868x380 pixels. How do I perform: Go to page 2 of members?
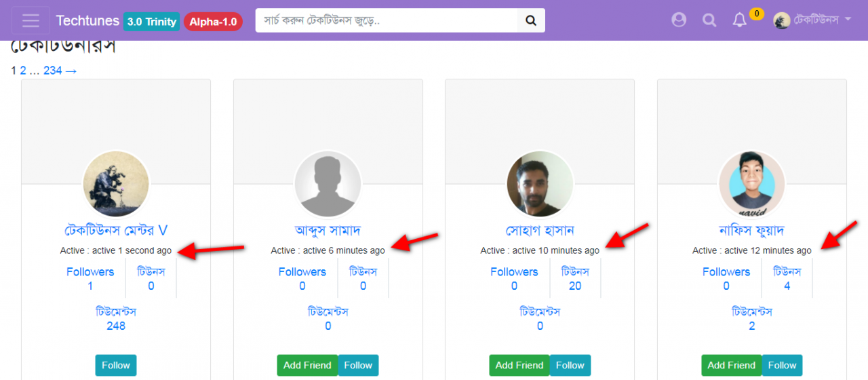click(23, 70)
